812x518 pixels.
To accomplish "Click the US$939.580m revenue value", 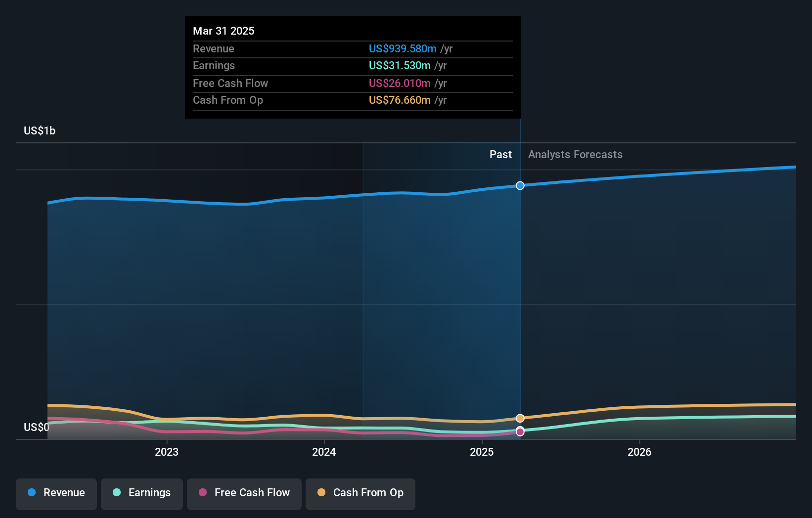I will coord(403,48).
